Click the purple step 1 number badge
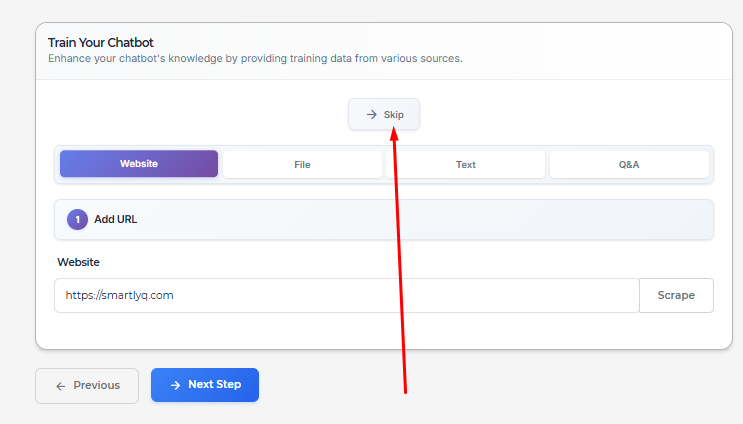The image size is (743, 424). pyautogui.click(x=77, y=219)
